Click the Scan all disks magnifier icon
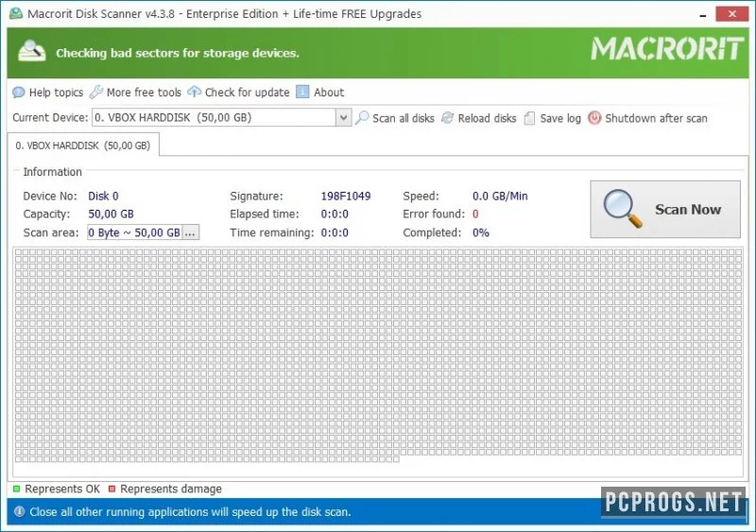The image size is (756, 532). pos(362,118)
